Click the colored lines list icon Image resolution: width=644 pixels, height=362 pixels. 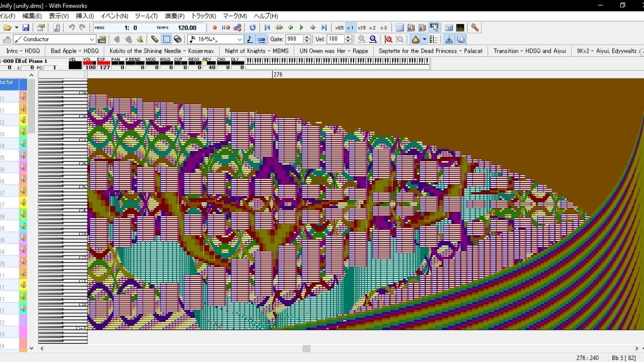pyautogui.click(x=434, y=39)
